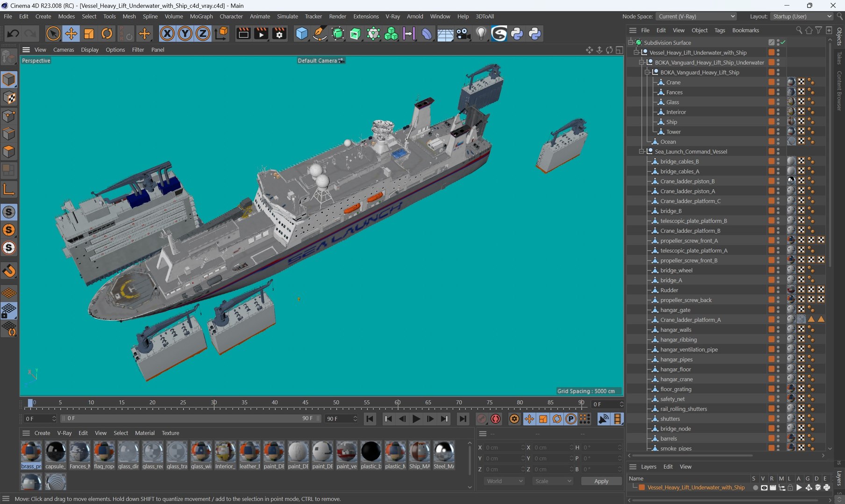Viewport: 845px width, 504px height.
Task: Open the Render menu
Action: 337,16
